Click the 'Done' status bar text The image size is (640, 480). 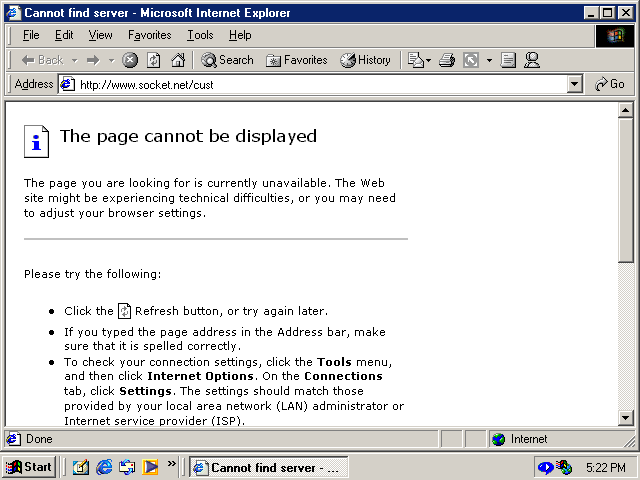(39, 439)
